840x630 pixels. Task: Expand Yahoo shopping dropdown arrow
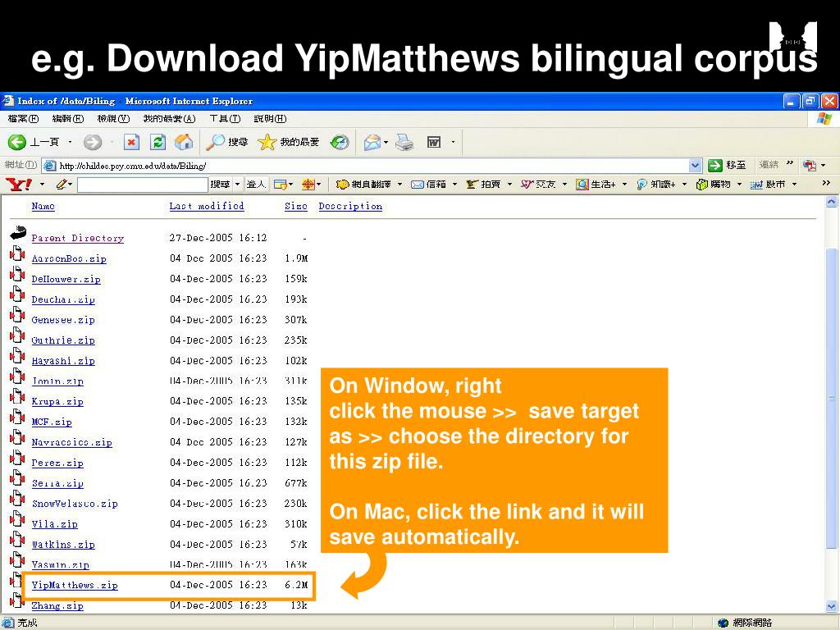point(739,185)
